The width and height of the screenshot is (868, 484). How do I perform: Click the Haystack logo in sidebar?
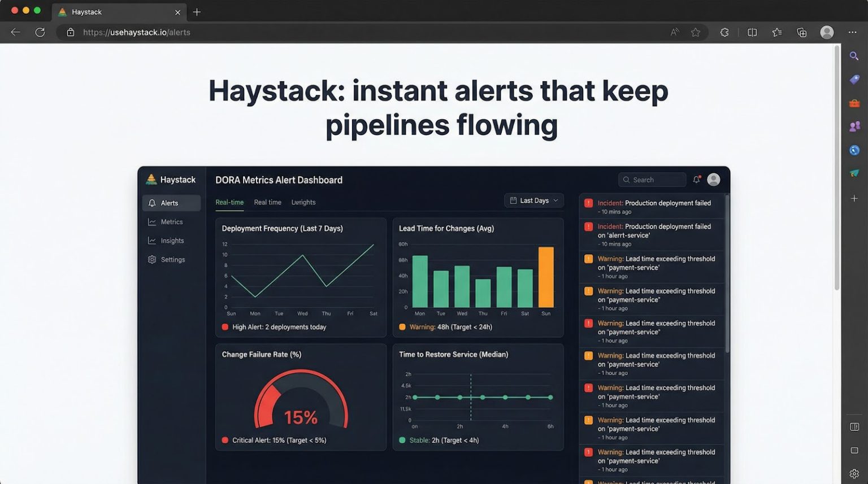click(171, 180)
